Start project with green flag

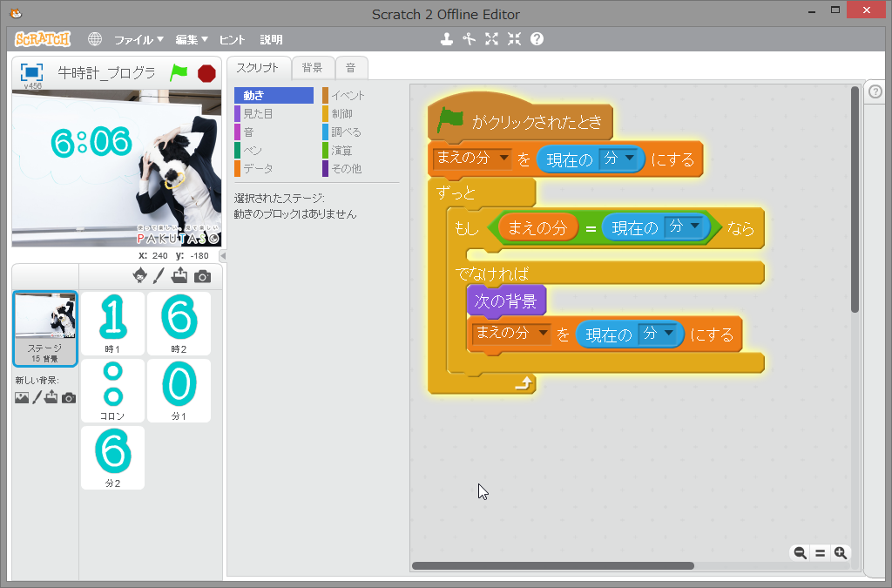coord(179,73)
